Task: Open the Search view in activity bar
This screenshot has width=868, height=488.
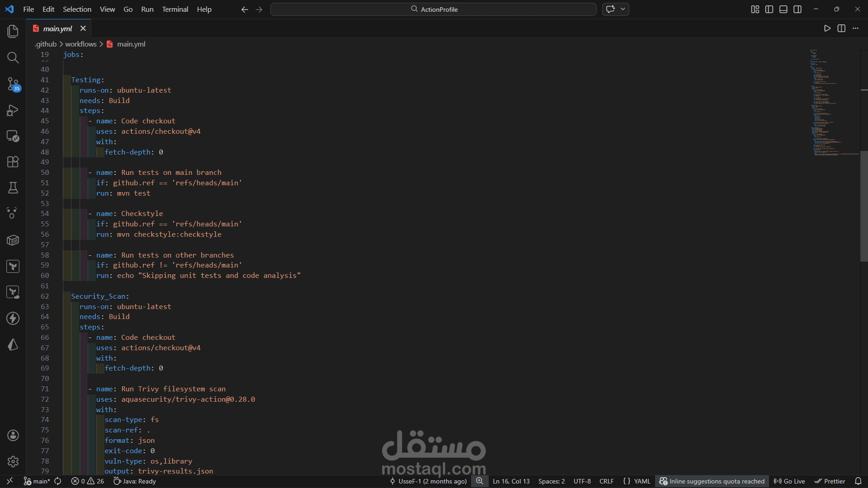Action: tap(13, 57)
